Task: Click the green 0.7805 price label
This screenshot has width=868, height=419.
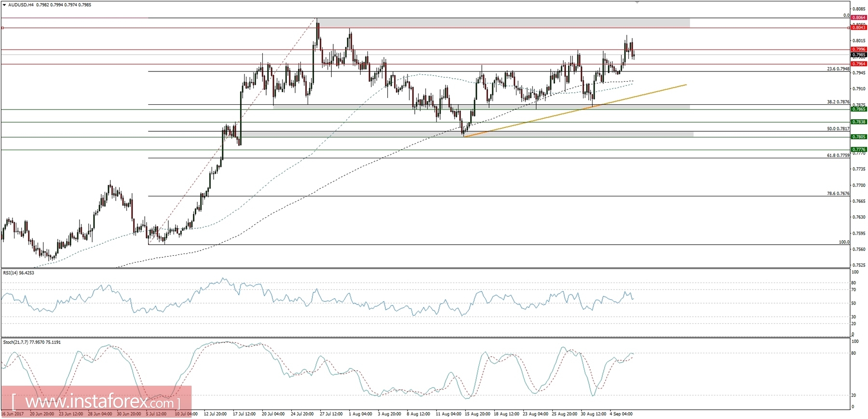Action: 859,137
